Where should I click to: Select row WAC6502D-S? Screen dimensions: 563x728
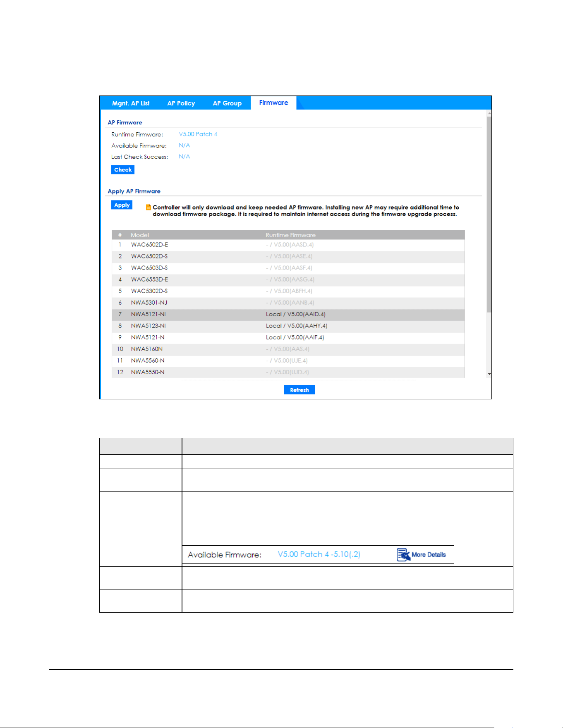point(288,256)
